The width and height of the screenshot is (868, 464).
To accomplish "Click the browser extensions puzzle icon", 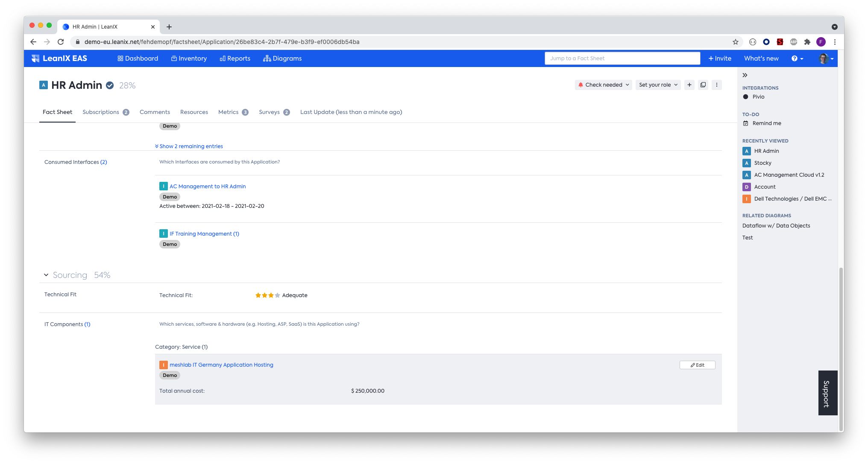I will point(807,42).
